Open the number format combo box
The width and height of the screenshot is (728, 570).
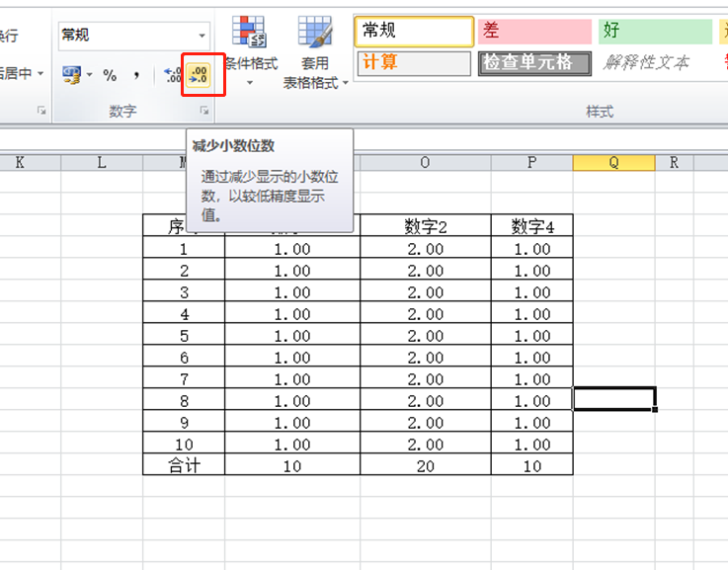(134, 36)
